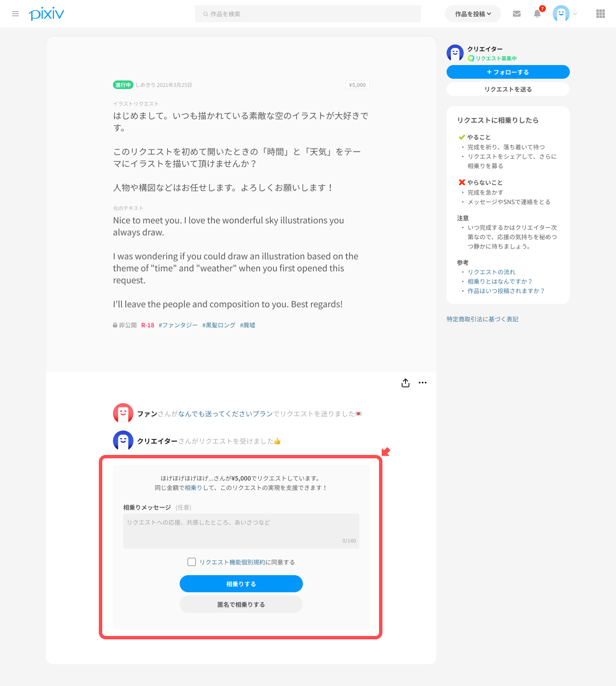Click the #ファンタジー tag
The height and width of the screenshot is (686, 616).
[178, 325]
